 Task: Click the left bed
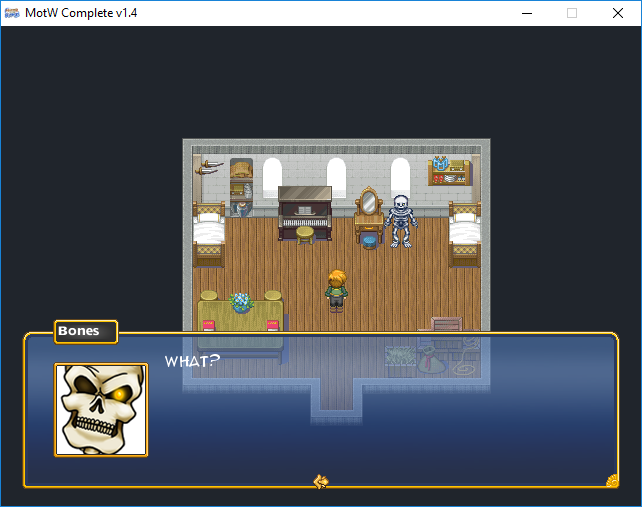coord(209,234)
